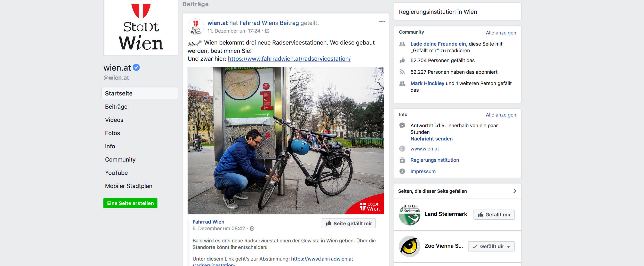Open the three-dot post options menu
Image resolution: width=644 pixels, height=266 pixels.
382,22
